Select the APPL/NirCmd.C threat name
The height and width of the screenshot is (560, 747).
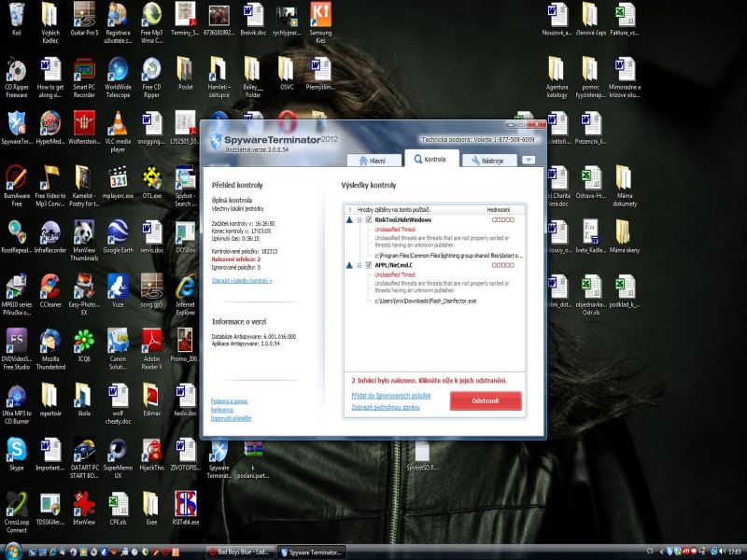[x=393, y=265]
